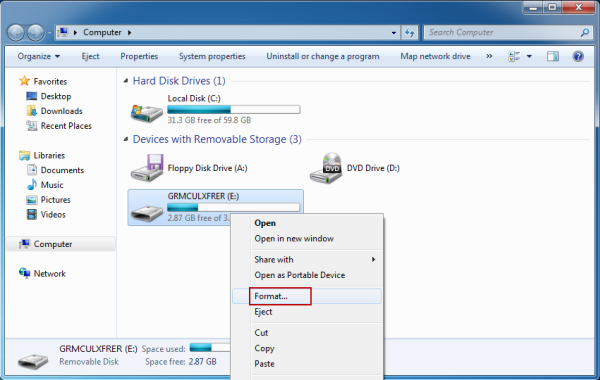Open Help with the question mark icon
Screen dimensions: 600x380
(x=578, y=56)
